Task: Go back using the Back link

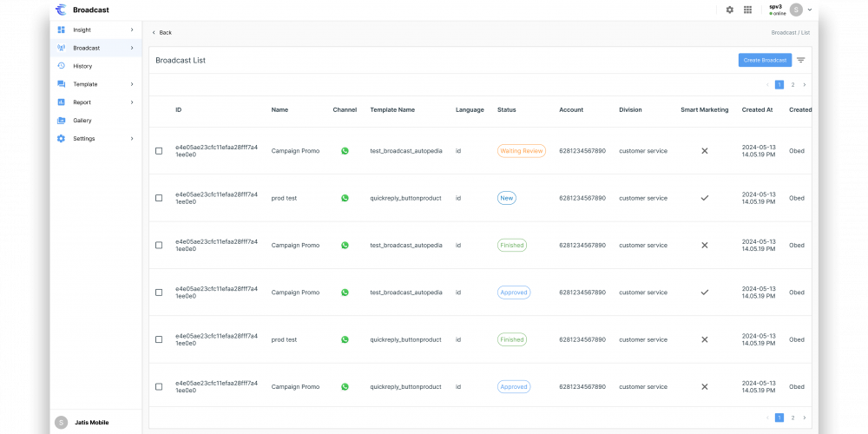Action: 161,32
